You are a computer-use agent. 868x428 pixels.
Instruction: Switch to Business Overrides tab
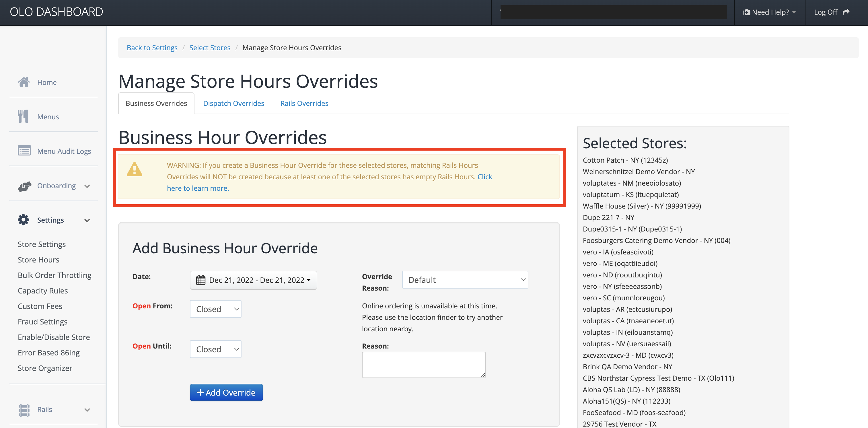point(156,103)
